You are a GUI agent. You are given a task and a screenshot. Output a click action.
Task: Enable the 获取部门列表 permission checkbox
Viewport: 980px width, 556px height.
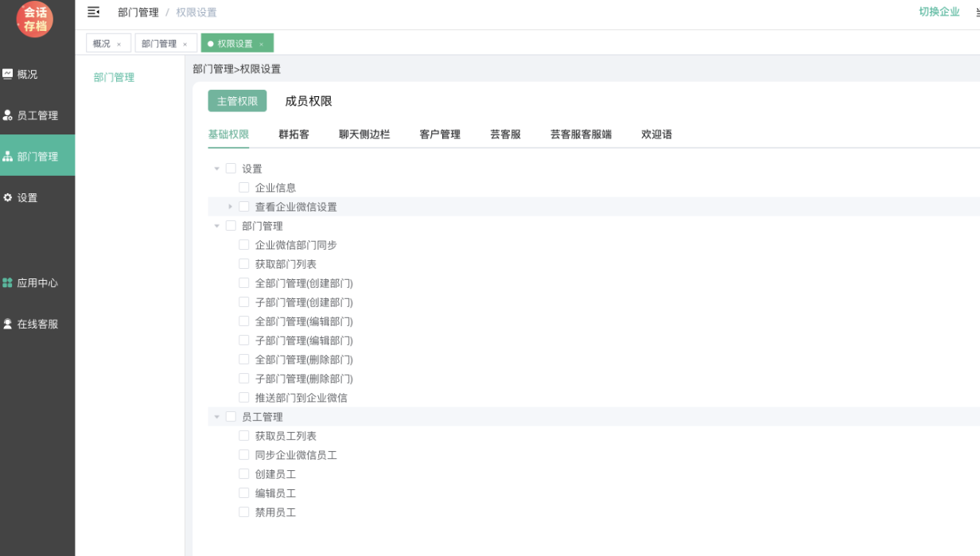tap(244, 264)
